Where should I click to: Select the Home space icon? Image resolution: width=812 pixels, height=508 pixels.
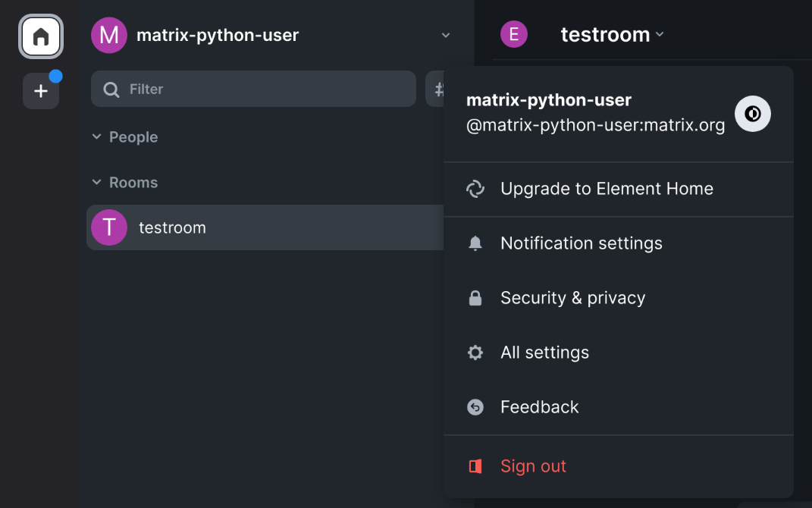pos(40,36)
